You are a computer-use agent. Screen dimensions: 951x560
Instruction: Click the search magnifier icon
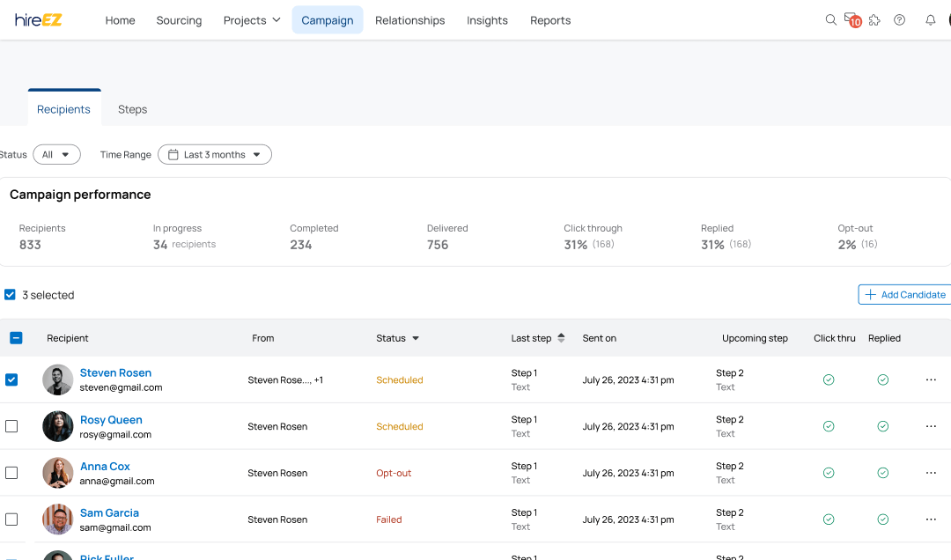tap(830, 20)
